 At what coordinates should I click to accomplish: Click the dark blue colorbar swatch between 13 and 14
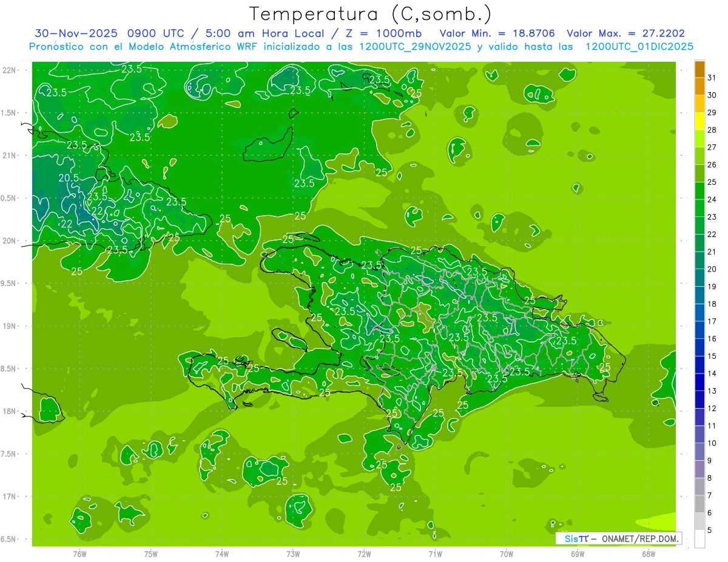point(699,382)
